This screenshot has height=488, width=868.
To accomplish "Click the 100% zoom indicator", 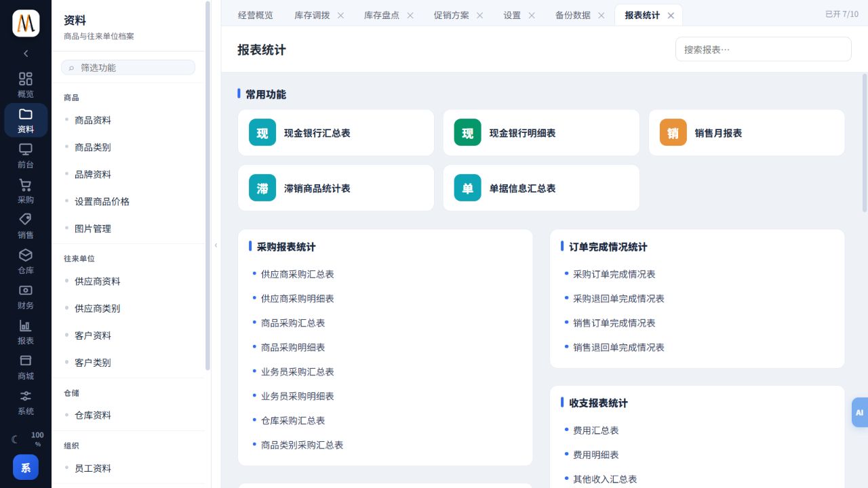I will pos(38,439).
